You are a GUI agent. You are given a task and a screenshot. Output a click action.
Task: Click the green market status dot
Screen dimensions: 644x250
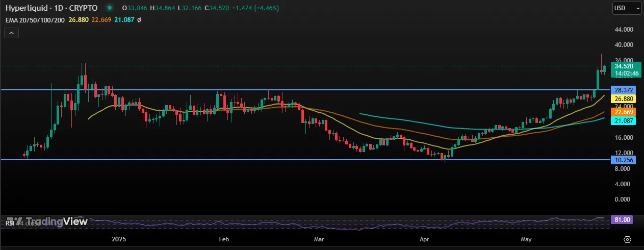[110, 8]
